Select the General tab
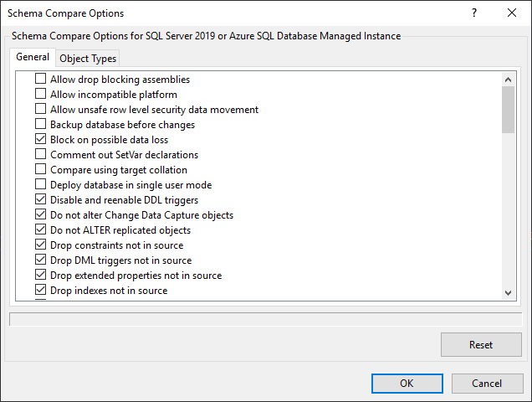 tap(33, 57)
